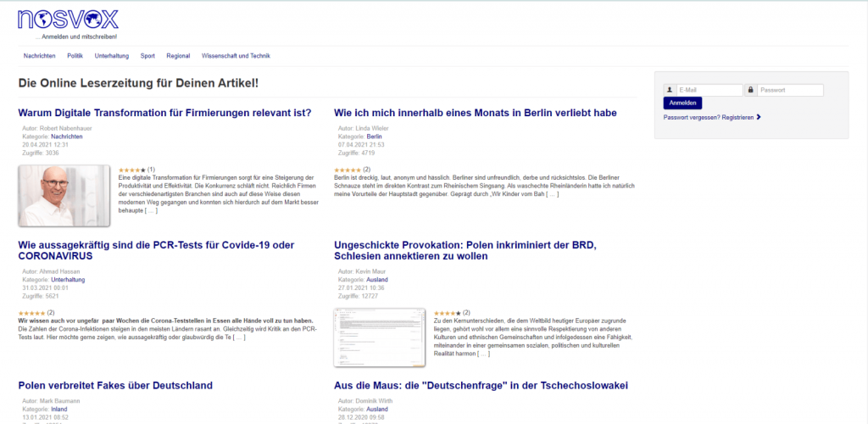Focus the Passwort input field
Image resolution: width=868 pixels, height=424 pixels.
point(790,90)
